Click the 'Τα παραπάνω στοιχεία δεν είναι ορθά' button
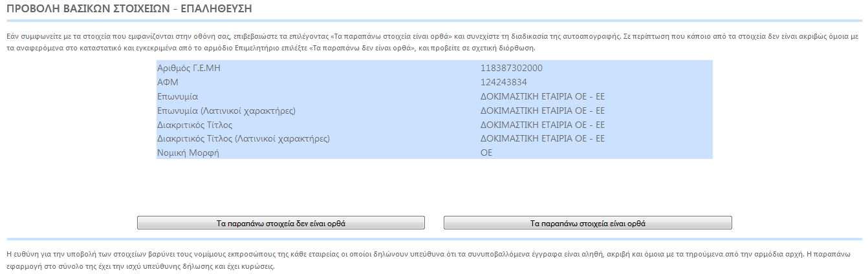 pos(281,223)
